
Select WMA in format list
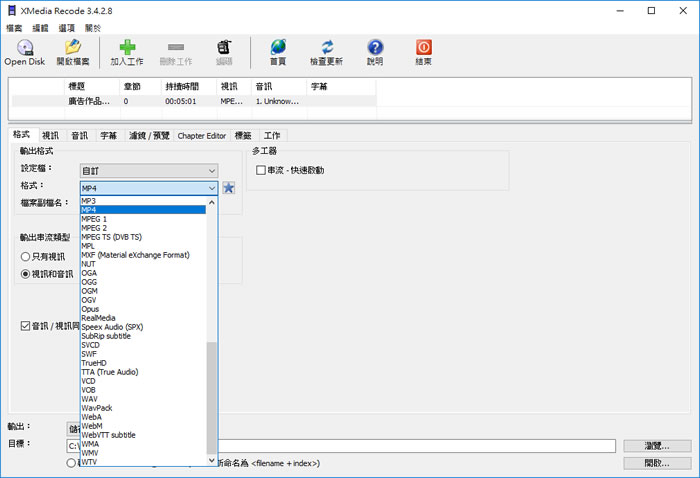pyautogui.click(x=143, y=444)
